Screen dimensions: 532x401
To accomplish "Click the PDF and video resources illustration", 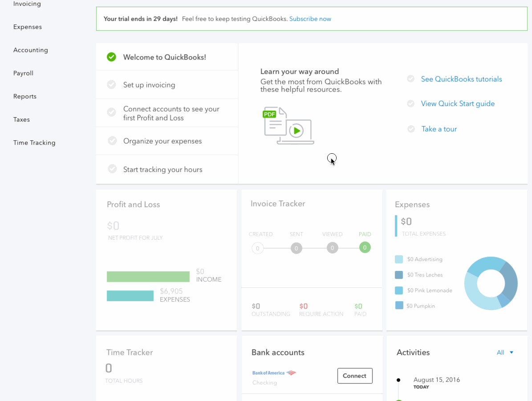I will (x=288, y=126).
